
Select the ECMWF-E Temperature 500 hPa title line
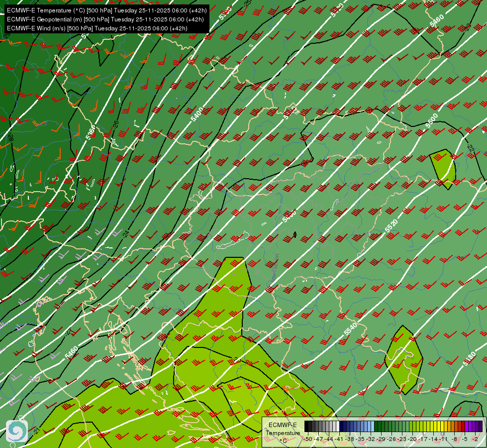(106, 10)
